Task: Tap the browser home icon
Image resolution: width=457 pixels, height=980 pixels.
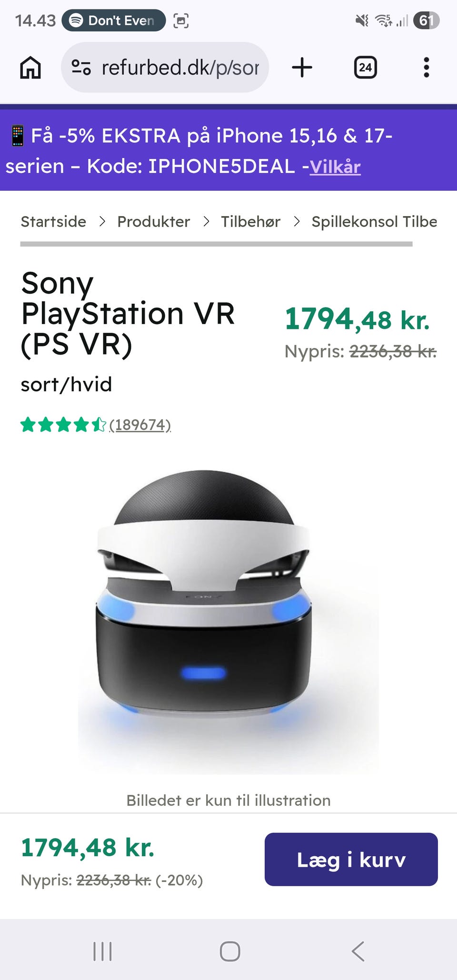Action: [30, 67]
